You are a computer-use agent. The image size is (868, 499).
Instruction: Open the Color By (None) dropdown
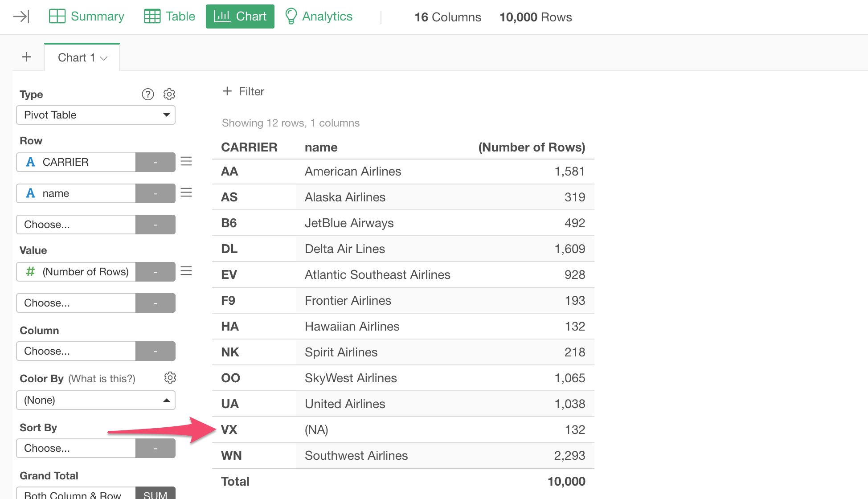(x=96, y=400)
